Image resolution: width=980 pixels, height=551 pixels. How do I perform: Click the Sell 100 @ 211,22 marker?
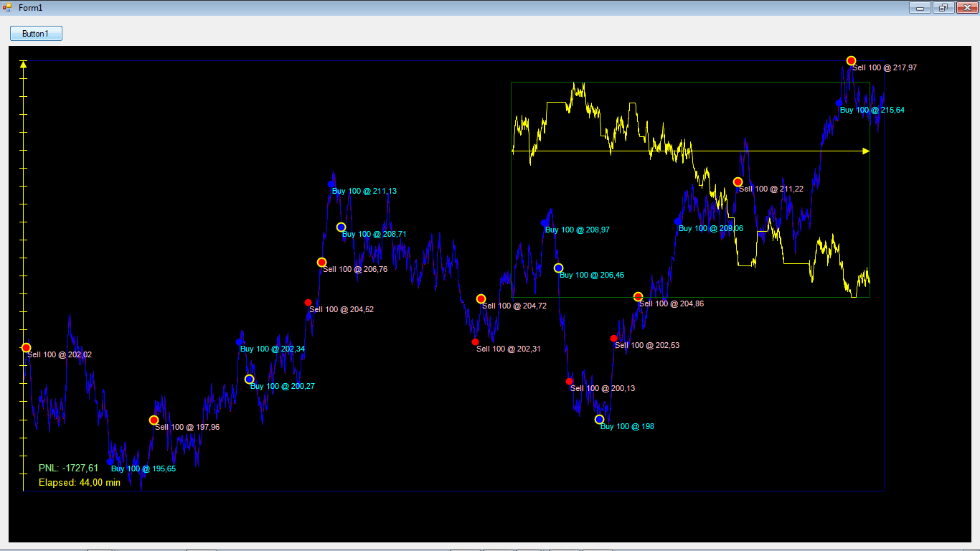[x=738, y=182]
